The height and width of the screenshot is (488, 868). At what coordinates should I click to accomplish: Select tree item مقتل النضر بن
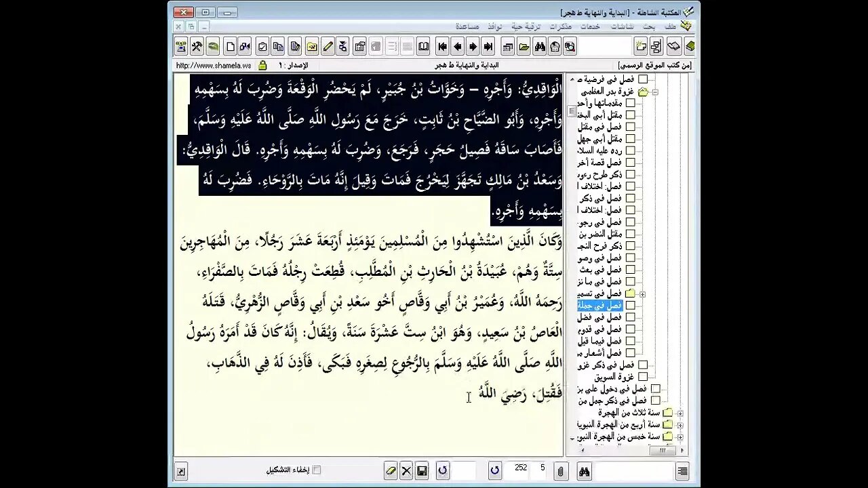(x=599, y=234)
